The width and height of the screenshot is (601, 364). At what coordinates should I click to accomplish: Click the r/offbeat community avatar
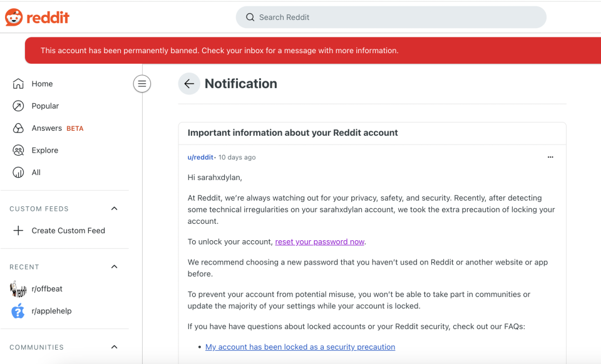[18, 289]
